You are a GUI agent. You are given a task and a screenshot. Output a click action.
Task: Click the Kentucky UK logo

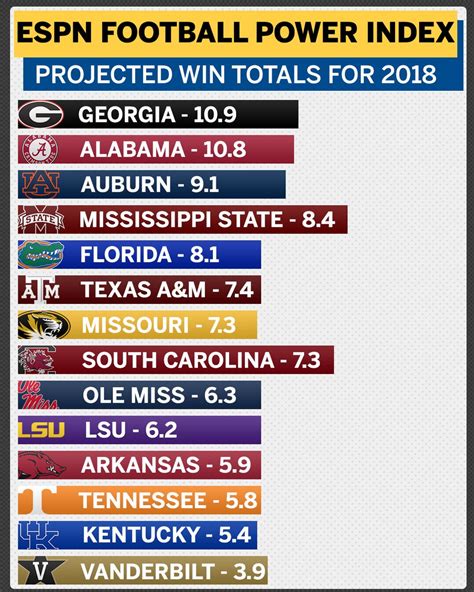39,535
